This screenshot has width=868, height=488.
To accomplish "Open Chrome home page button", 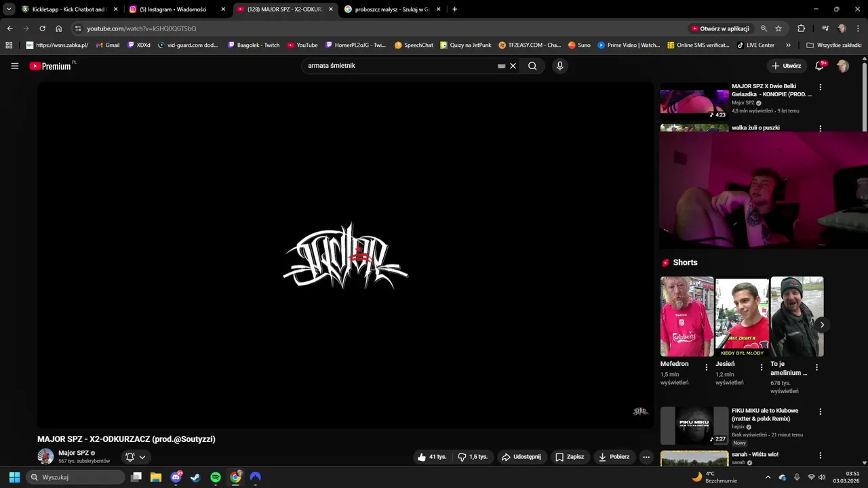I will click(x=59, y=28).
